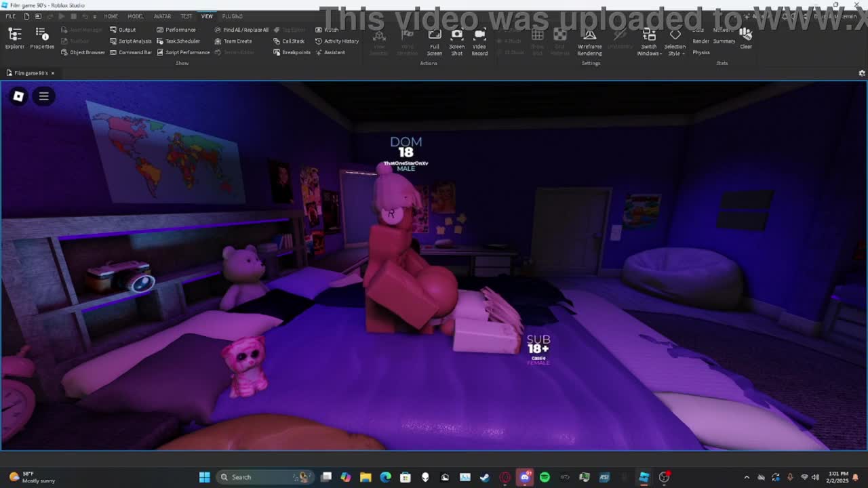868x488 pixels.
Task: Click the Clear stats icon
Action: tap(746, 38)
